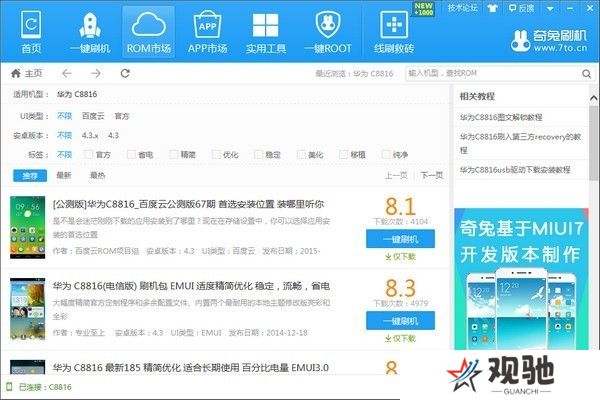Click the skin shirt icon in title bar
Viewport: 600px width, 400px height.
pos(492,8)
